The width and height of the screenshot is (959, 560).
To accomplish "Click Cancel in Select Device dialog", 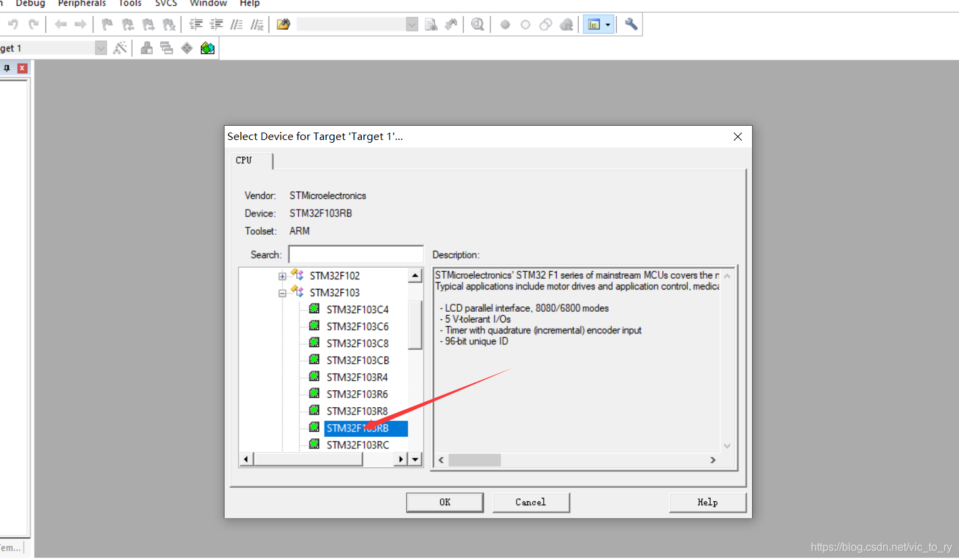I will (x=531, y=503).
